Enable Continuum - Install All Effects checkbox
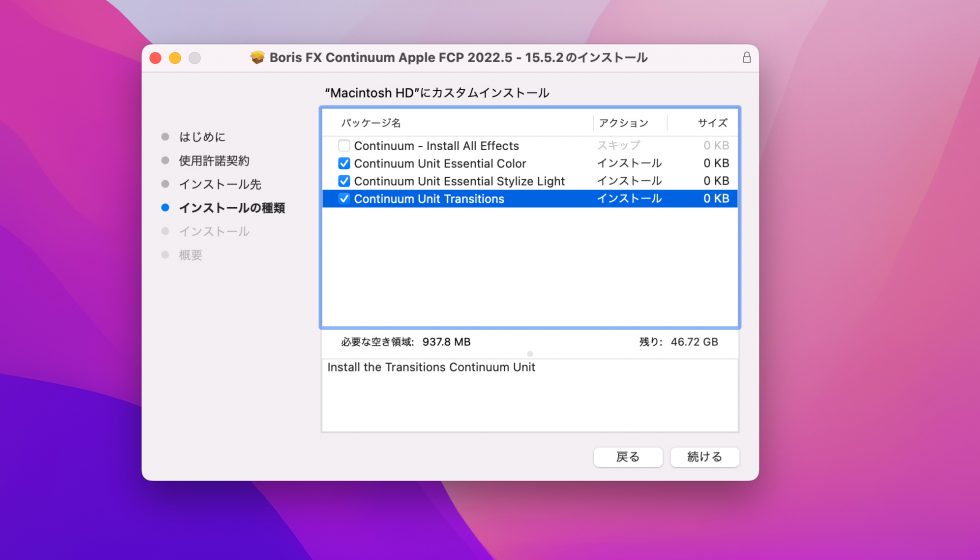This screenshot has height=560, width=980. tap(344, 146)
